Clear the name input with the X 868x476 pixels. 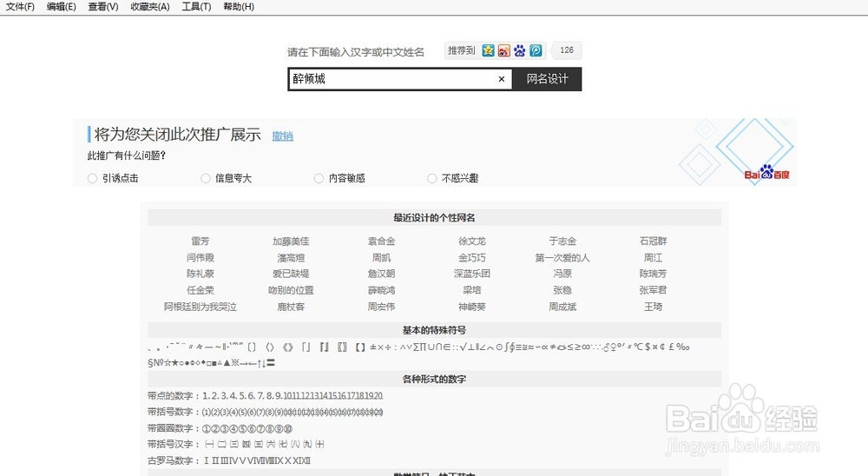(x=502, y=79)
